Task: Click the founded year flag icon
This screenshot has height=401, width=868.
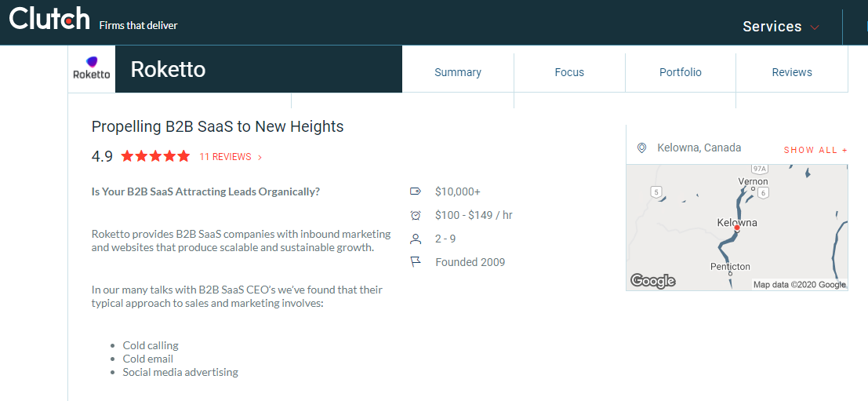Action: (416, 262)
